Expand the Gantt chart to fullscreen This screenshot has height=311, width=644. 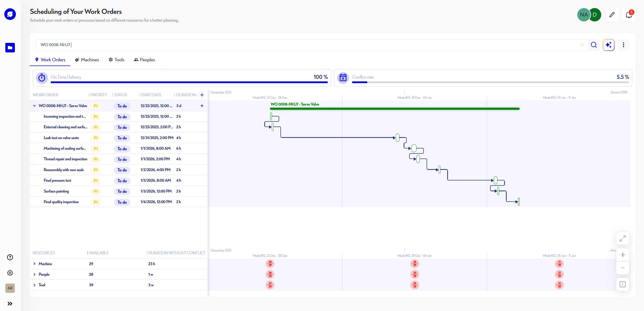point(622,238)
